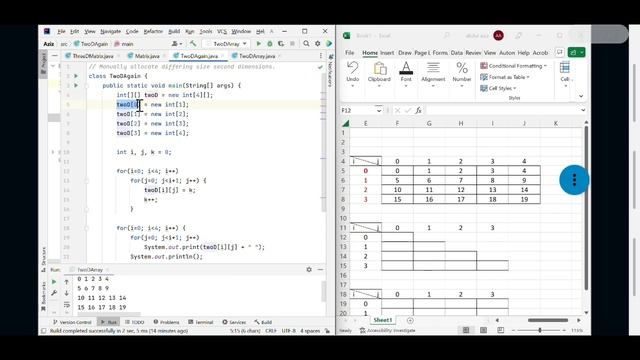Switch Excel to Page Break Preview
The height and width of the screenshot is (360, 640).
500,330
